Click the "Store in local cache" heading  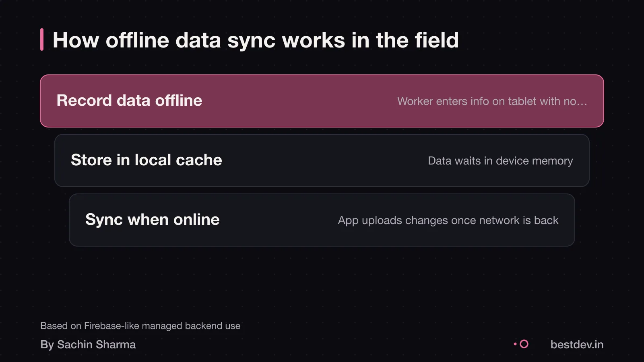(x=147, y=160)
